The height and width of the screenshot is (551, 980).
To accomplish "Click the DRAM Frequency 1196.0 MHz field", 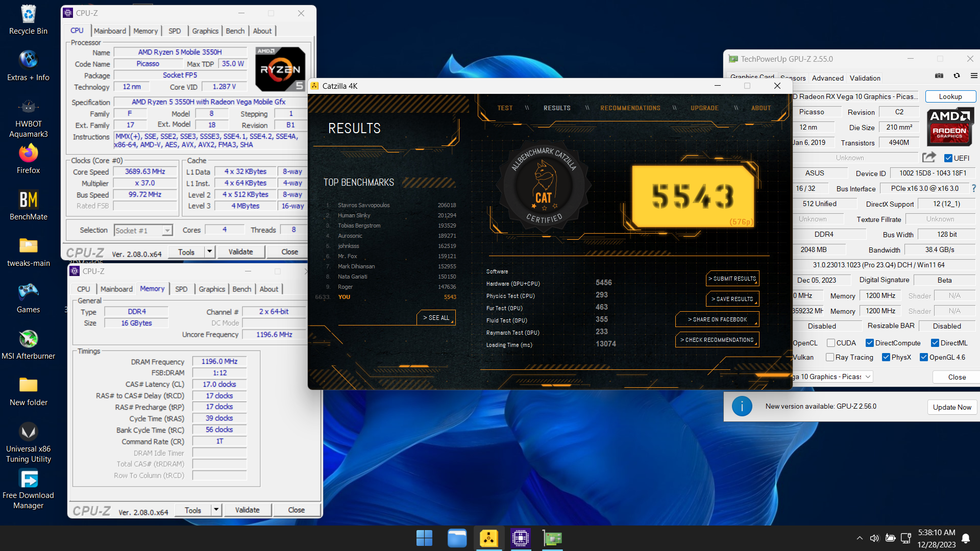I will [219, 362].
